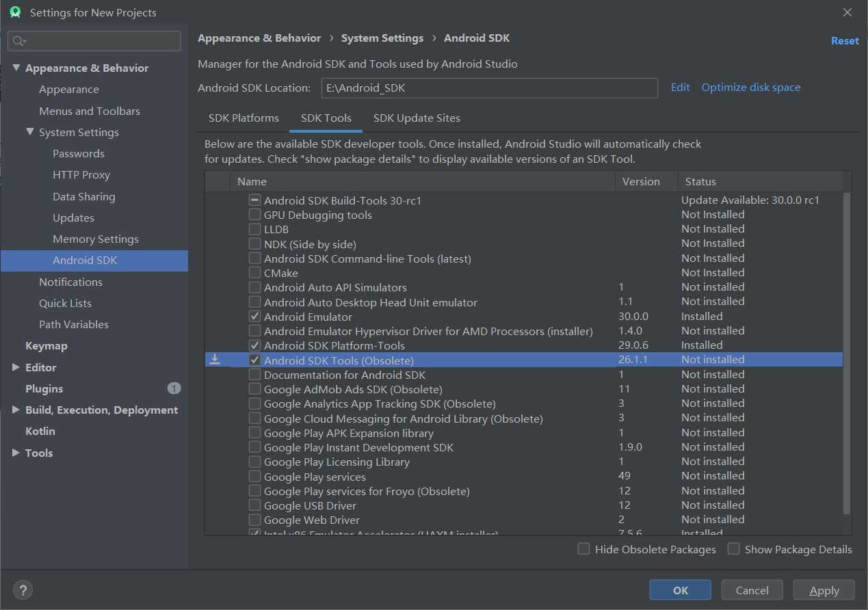The width and height of the screenshot is (868, 610).
Task: Collapse the System Settings tree node
Action: point(30,132)
